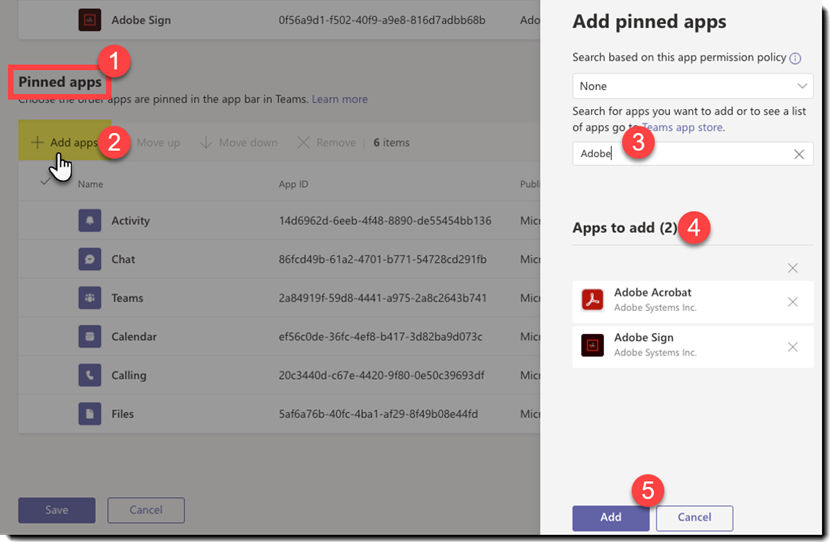Image resolution: width=830 pixels, height=542 pixels.
Task: Click Cancel next to Save button
Action: pos(146,510)
